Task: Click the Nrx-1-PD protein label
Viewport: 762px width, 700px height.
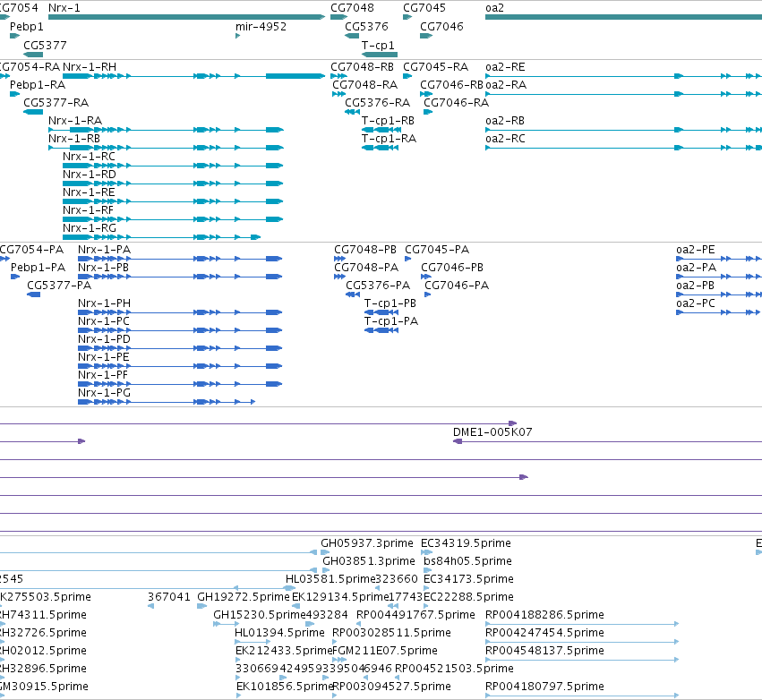Action: point(104,339)
